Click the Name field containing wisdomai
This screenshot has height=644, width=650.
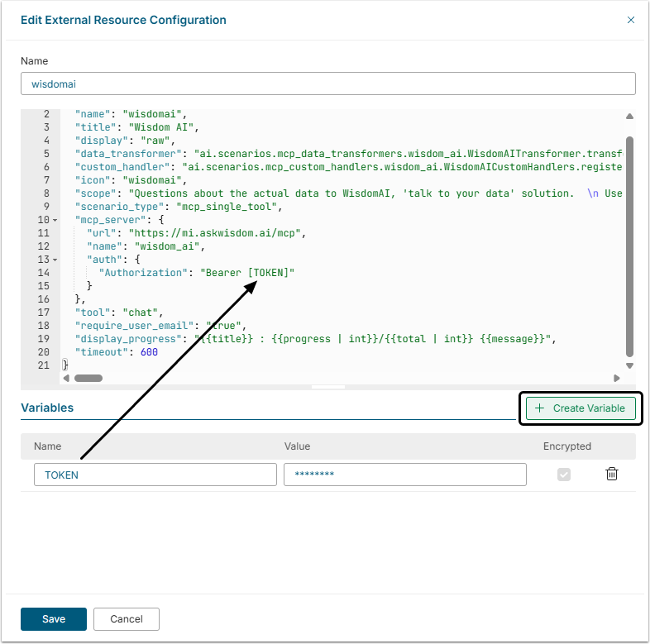(x=327, y=83)
